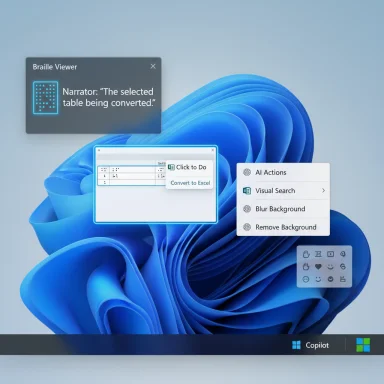Expand the Visual Search submenu arrow
Screen dimensions: 384x384
323,190
